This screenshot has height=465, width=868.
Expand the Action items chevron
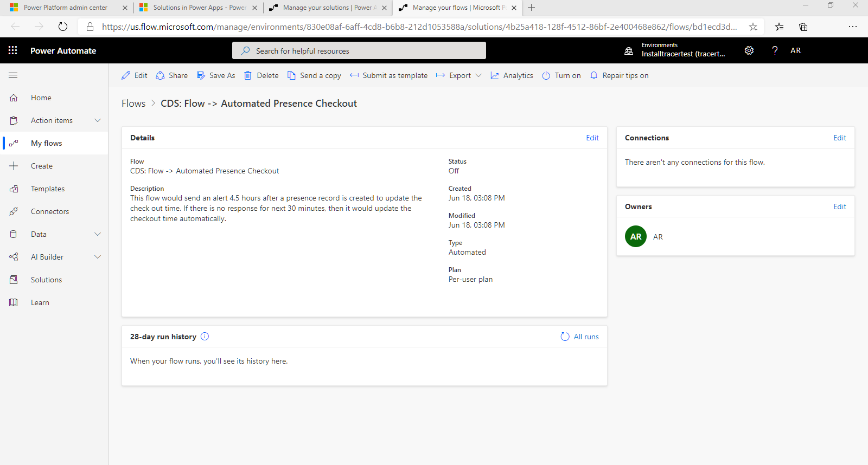[x=98, y=120]
